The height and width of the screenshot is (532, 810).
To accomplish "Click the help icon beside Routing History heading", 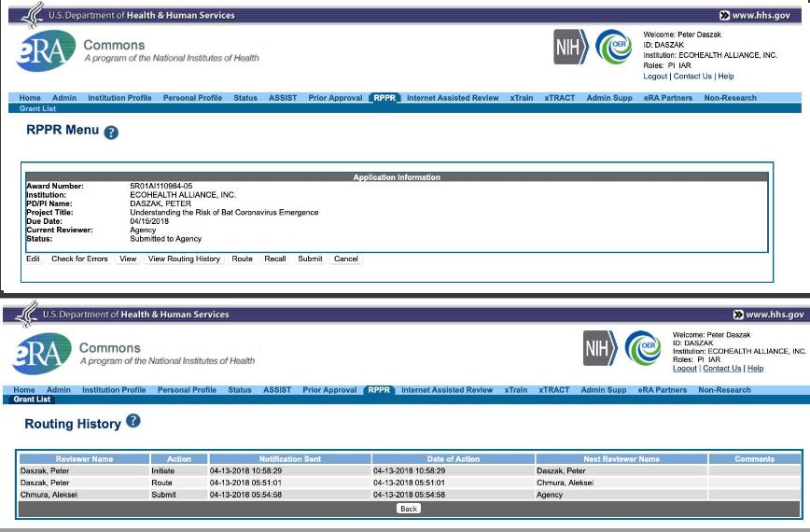I will pos(133,422).
